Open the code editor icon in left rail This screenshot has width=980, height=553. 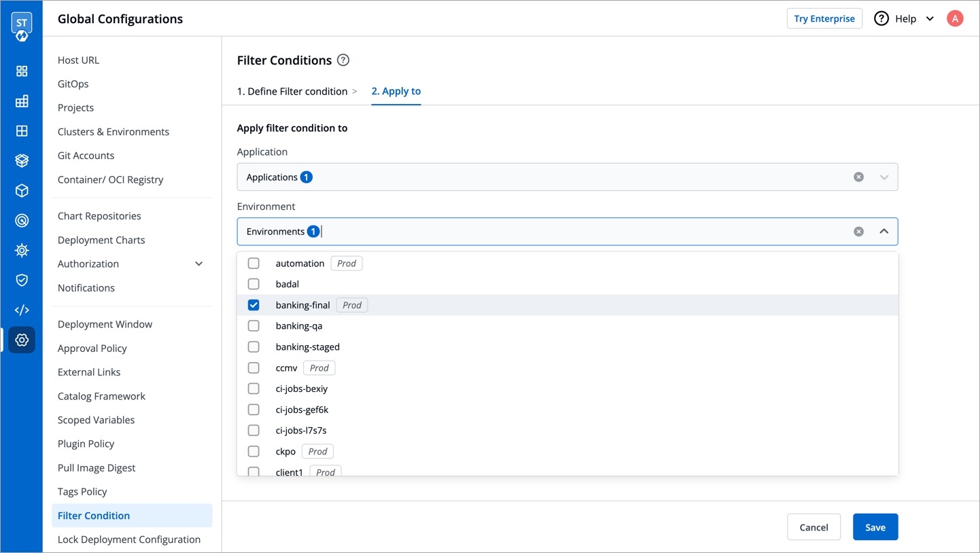coord(22,310)
